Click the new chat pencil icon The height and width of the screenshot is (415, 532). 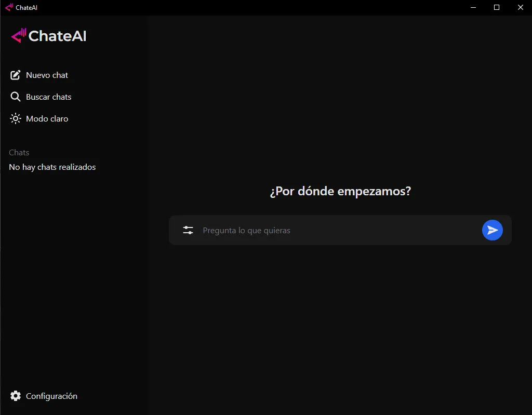click(15, 75)
